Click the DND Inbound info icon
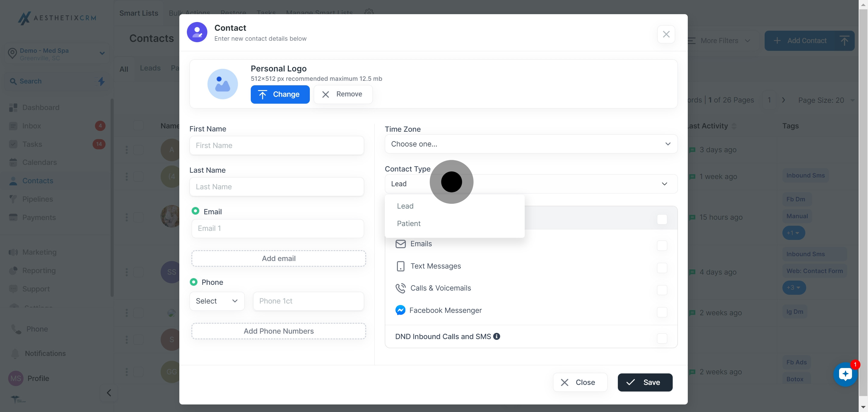Image resolution: width=868 pixels, height=412 pixels. [x=496, y=336]
